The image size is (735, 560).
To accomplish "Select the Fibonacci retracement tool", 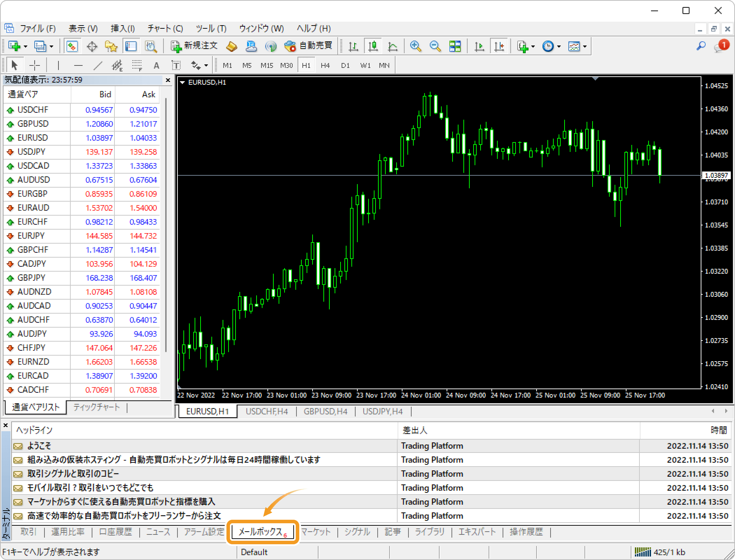I will (x=137, y=65).
